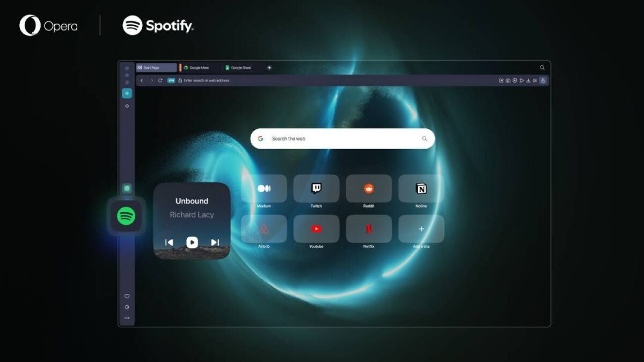Open the Twitch speed dial tile
This screenshot has width=644, height=362.
click(x=316, y=188)
